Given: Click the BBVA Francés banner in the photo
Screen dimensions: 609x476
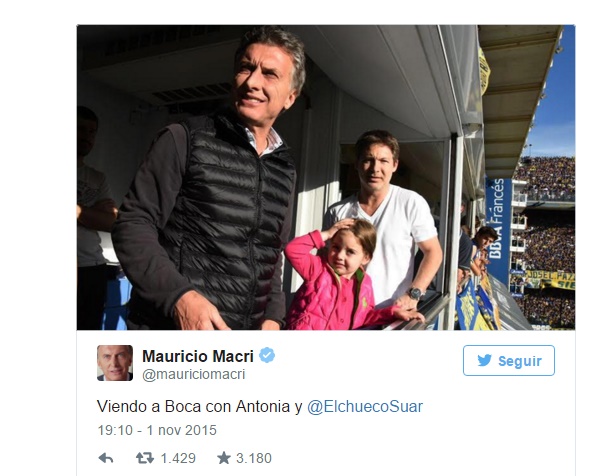Looking at the screenshot, I should [x=499, y=229].
